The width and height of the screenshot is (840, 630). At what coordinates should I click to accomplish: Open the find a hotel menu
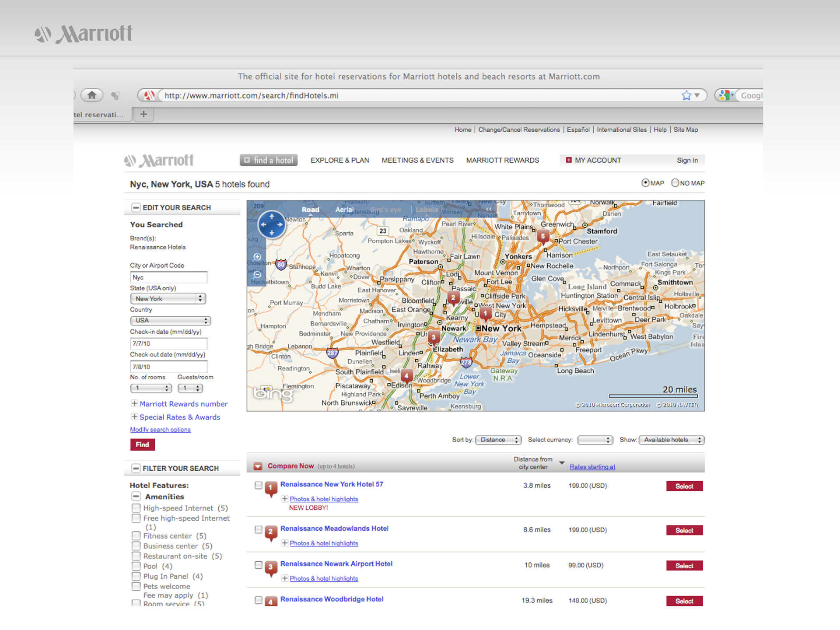click(x=269, y=160)
